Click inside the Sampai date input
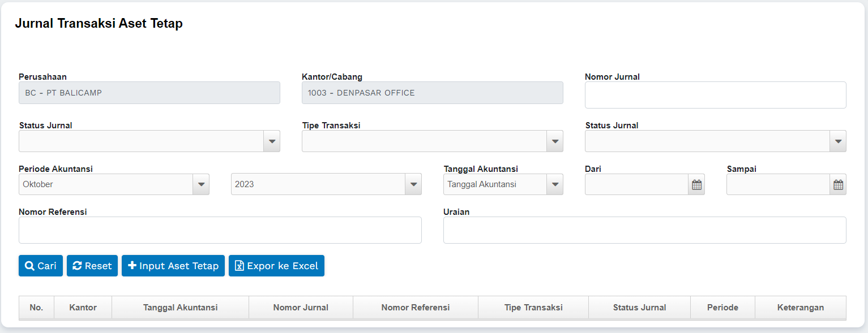 click(778, 184)
